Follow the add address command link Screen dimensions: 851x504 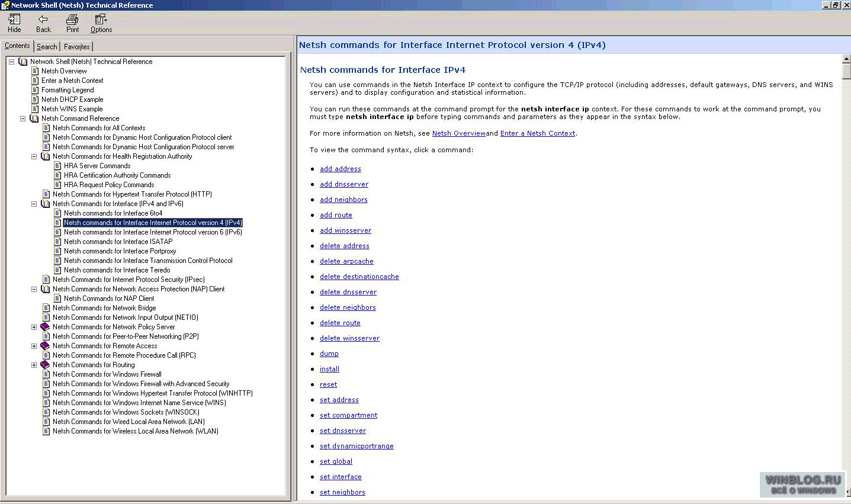click(x=341, y=169)
